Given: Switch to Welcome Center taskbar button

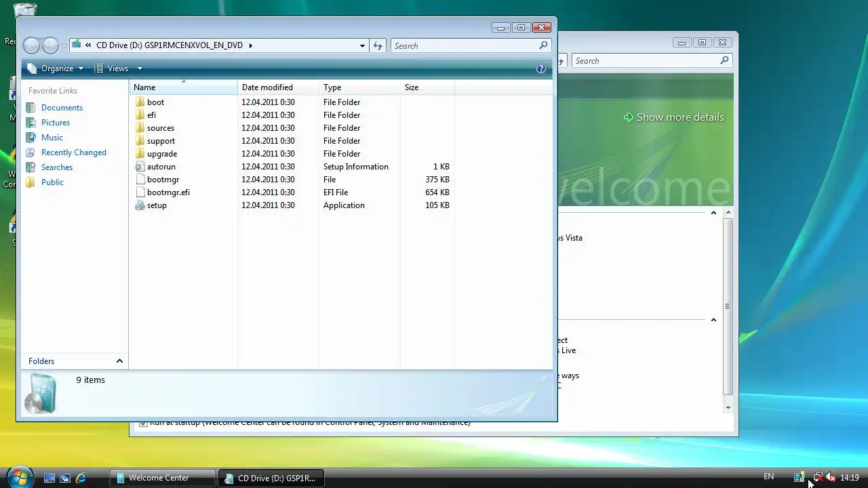Looking at the screenshot, I should (x=163, y=478).
